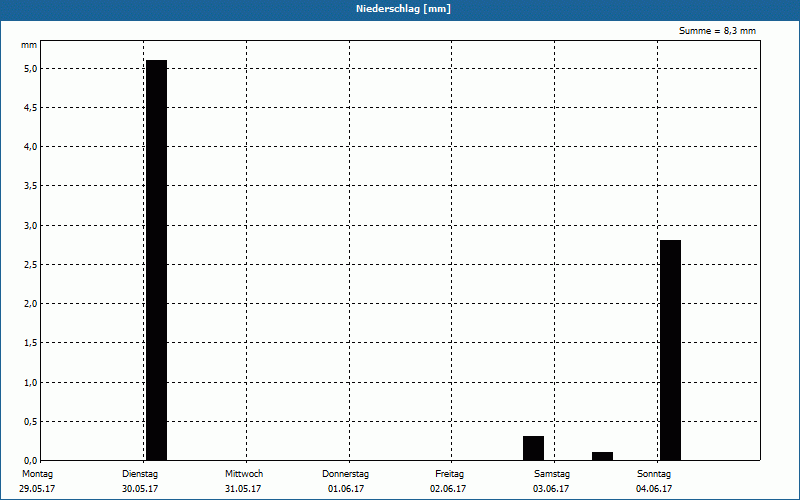Viewport: 800px width, 500px height.
Task: Click the Sonntag axis label
Action: click(x=654, y=474)
